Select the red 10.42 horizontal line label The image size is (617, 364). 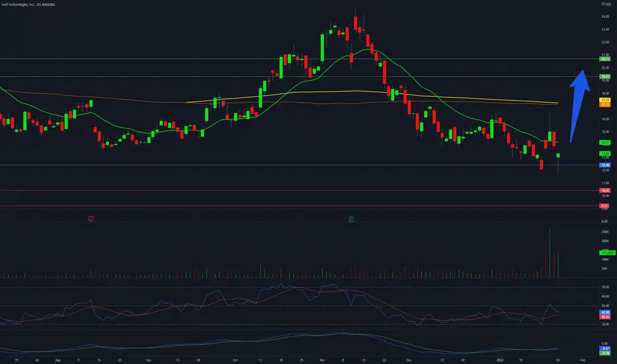click(605, 191)
